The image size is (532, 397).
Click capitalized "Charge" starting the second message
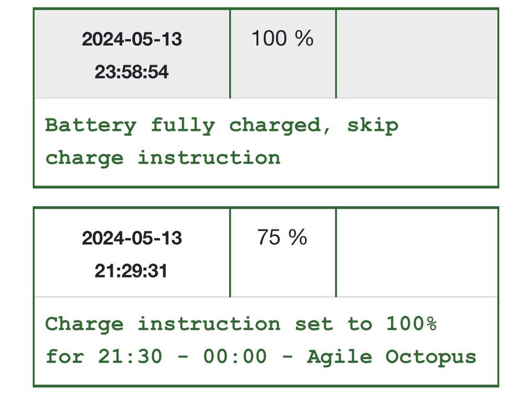(84, 324)
